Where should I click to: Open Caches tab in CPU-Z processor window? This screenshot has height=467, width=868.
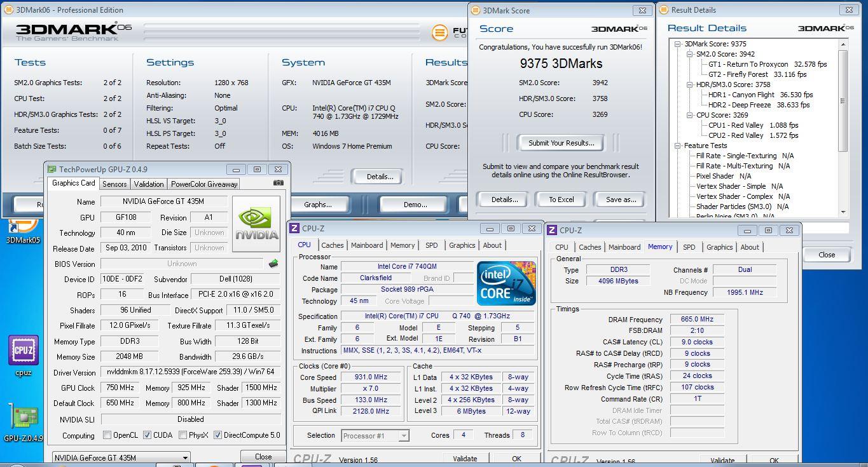point(333,245)
